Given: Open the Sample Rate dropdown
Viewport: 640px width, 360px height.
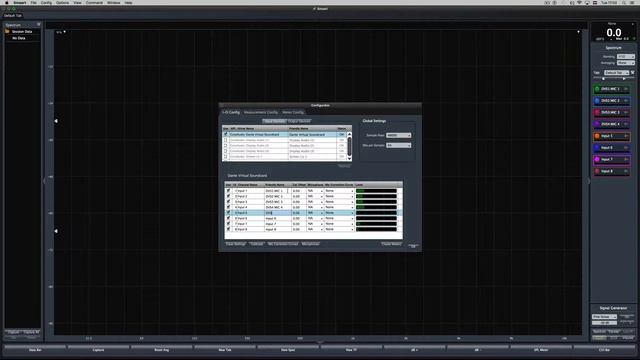Looking at the screenshot, I should point(398,135).
